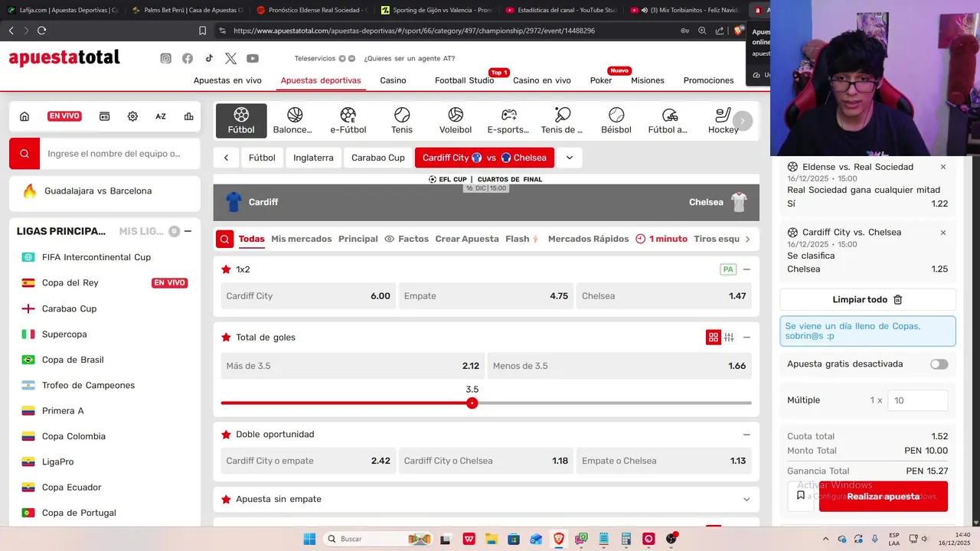Image resolution: width=980 pixels, height=551 pixels.
Task: Click the home icon in sidebar toolbar
Action: point(24,116)
